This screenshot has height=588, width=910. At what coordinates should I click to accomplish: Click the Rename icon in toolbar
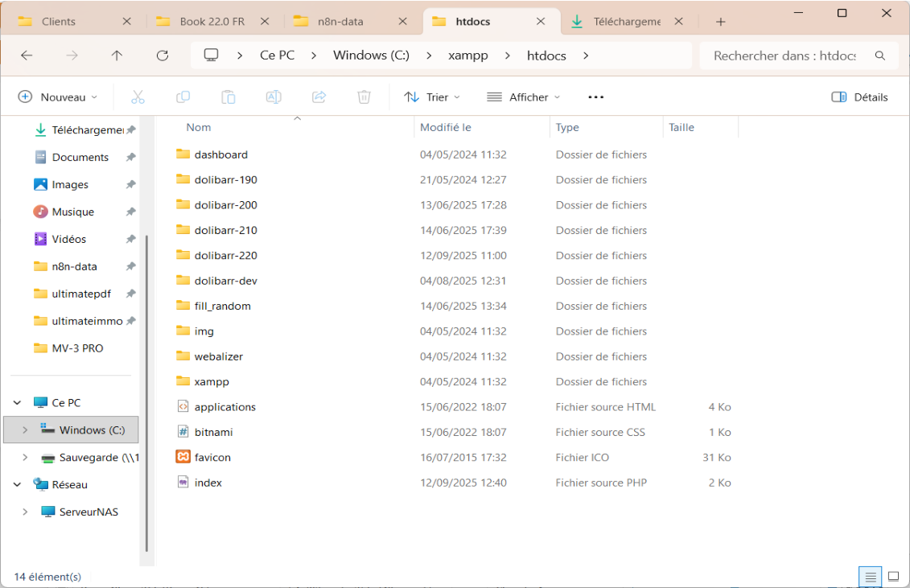(x=274, y=97)
